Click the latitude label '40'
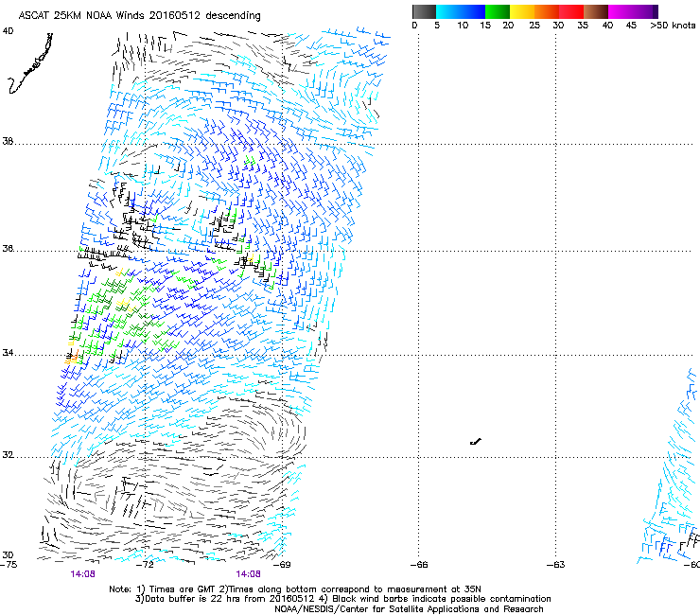This screenshot has height=615, width=700. click(x=8, y=31)
